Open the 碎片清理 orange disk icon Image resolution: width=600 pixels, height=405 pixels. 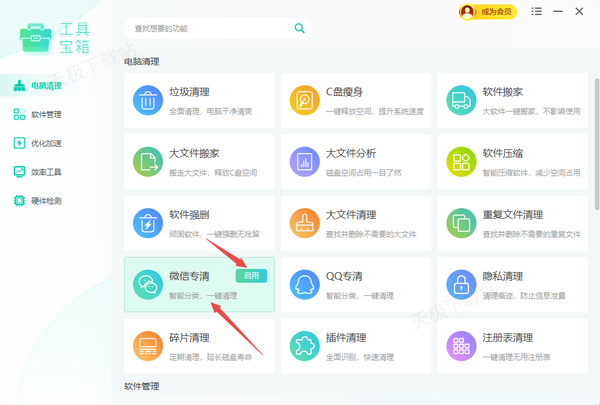[148, 346]
